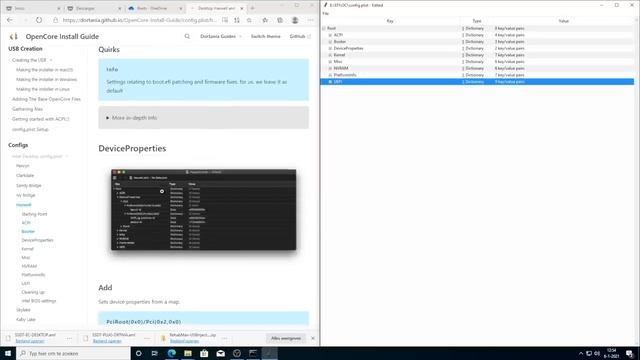Open browser favorites star icon
Screen dimensions: 640x360
[x=265, y=20]
